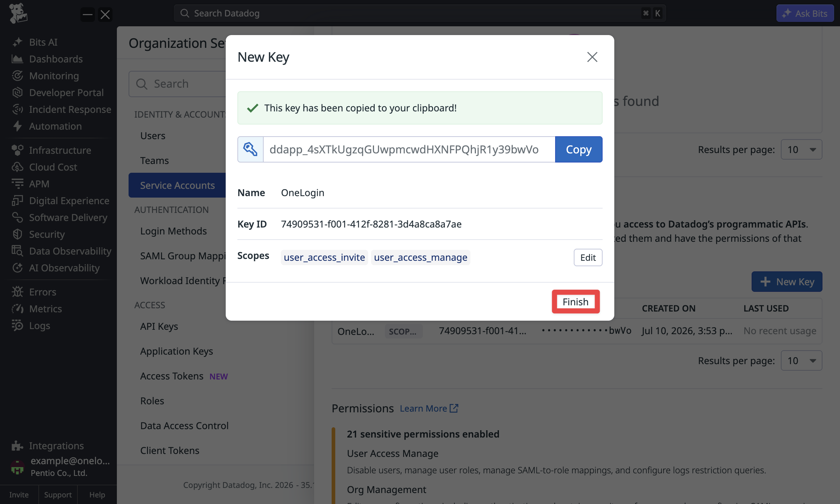Screen dimensions: 840x504
Task: Open the Learn More permissions link
Action: 423,408
